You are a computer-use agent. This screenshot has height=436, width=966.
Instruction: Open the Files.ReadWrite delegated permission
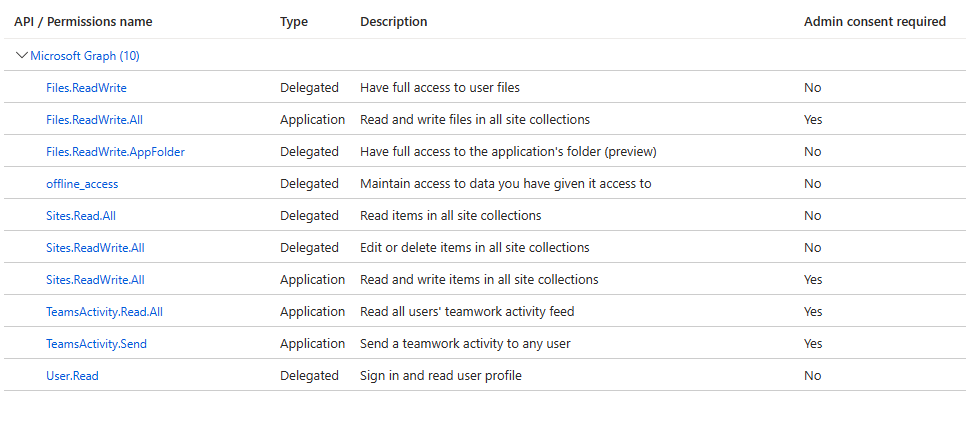tap(86, 88)
